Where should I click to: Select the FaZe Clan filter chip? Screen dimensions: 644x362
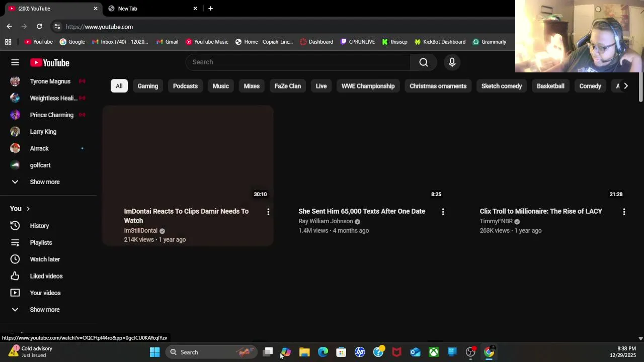pyautogui.click(x=288, y=86)
